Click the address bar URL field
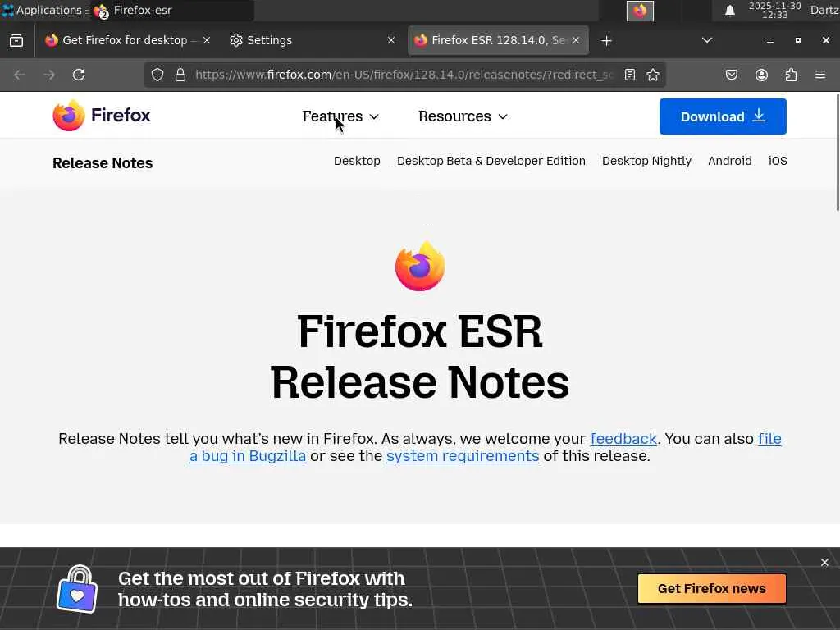 pos(404,75)
